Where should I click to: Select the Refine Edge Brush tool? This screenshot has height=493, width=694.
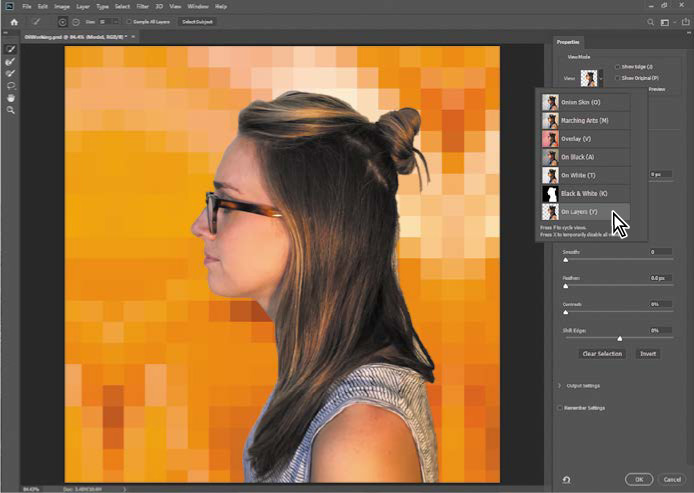coord(11,61)
